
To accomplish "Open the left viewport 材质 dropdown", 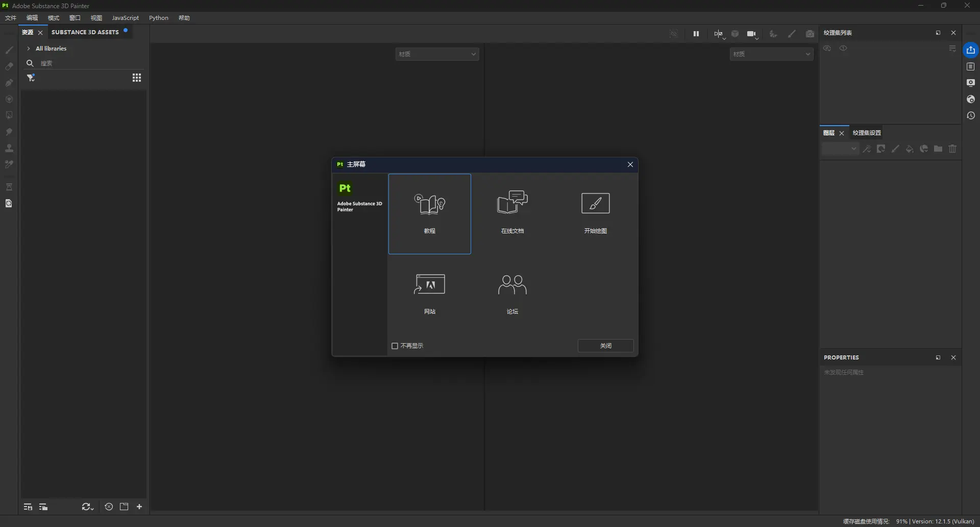I will [x=437, y=54].
